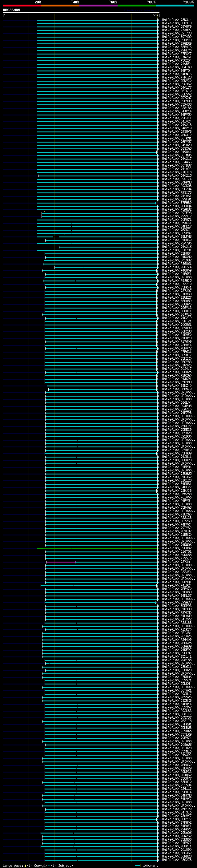
Task: Select hit label UniRef100_Q8VWF9
Action: tap(177, 26)
